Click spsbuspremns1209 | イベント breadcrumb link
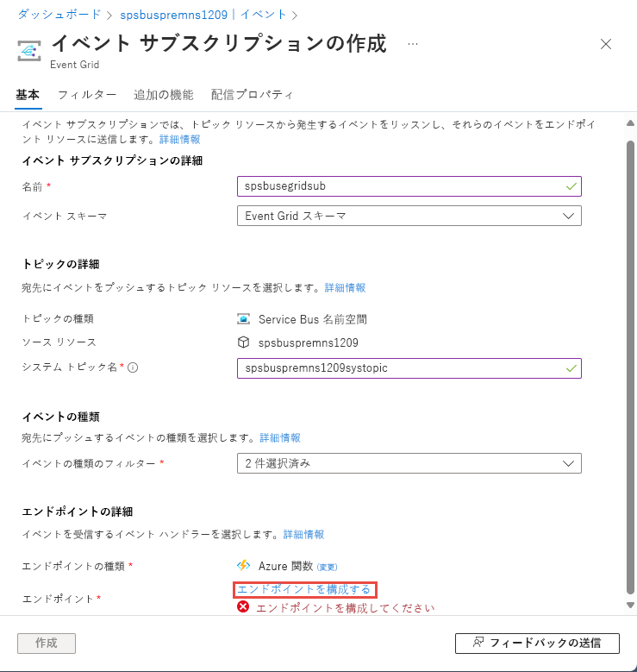 point(203,15)
